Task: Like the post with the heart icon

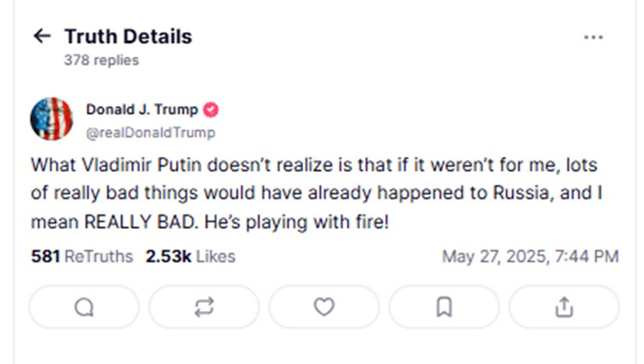Action: [324, 307]
